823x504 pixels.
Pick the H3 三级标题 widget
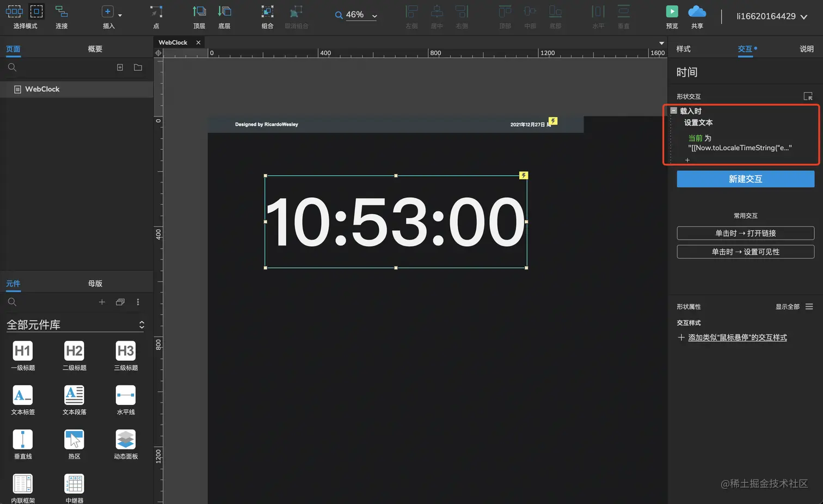pos(126,356)
